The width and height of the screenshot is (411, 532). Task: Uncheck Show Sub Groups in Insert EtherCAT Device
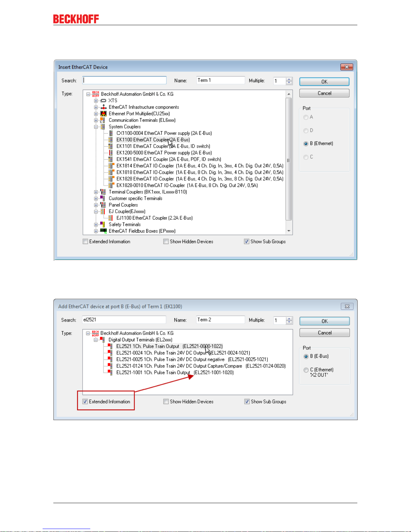[x=247, y=241]
